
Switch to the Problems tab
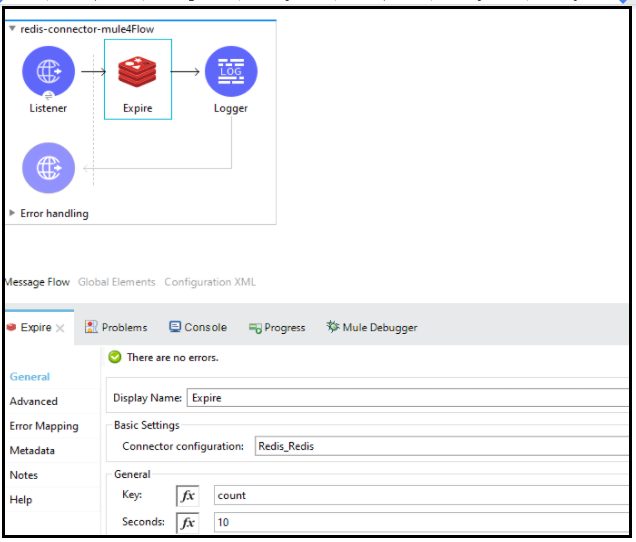pos(117,327)
